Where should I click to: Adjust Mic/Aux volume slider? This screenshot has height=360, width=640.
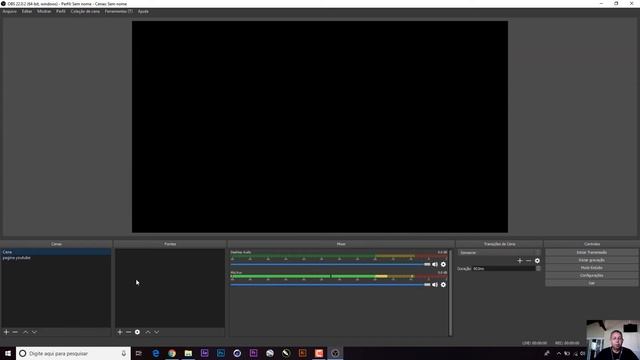point(330,284)
